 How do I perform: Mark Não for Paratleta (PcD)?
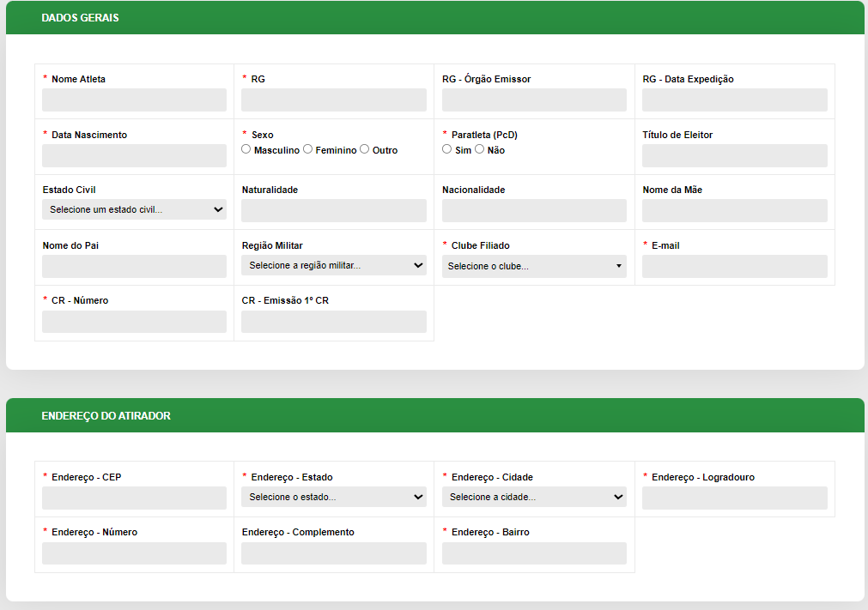(480, 149)
